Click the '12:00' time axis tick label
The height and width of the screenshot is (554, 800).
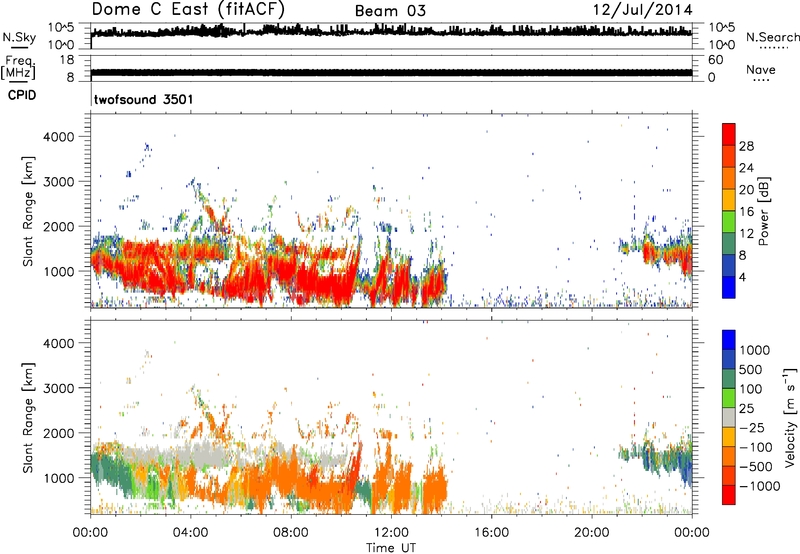(x=391, y=533)
